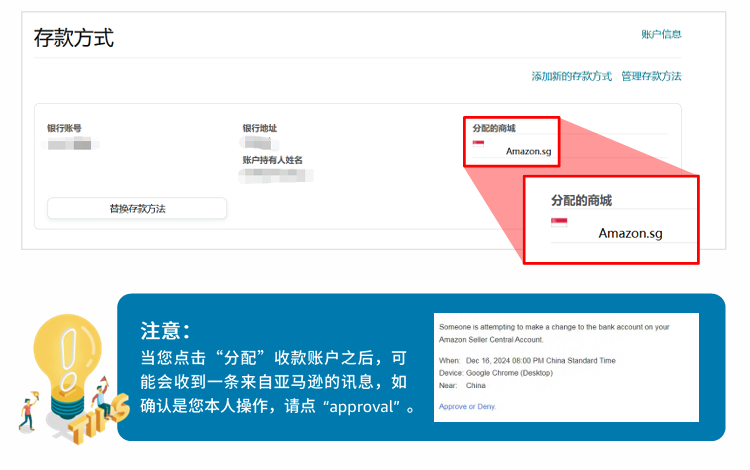Open 添加新的存款方式 link
Viewport: 750px width, 470px height.
(x=571, y=76)
